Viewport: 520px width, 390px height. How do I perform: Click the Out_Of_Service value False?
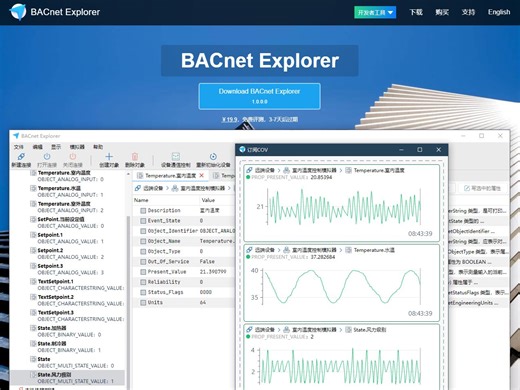[207, 262]
